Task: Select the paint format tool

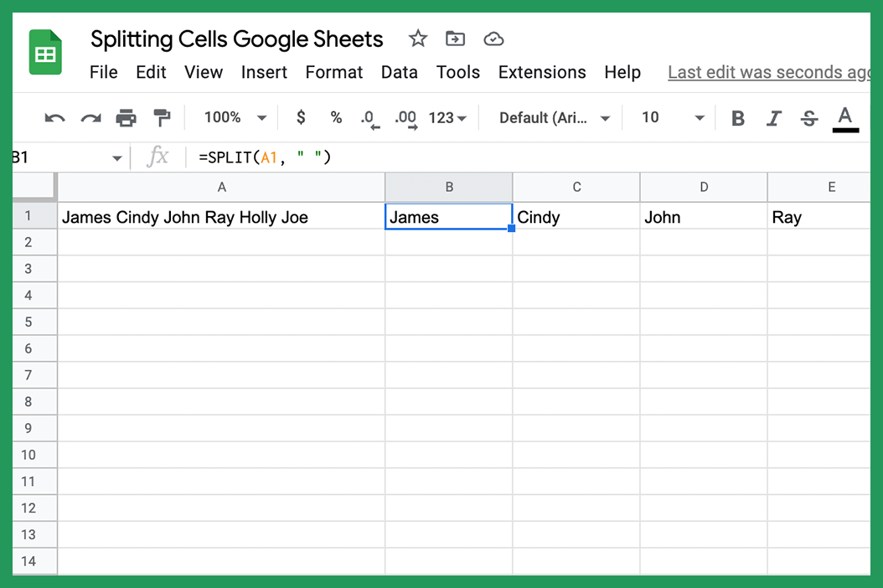Action: (162, 118)
